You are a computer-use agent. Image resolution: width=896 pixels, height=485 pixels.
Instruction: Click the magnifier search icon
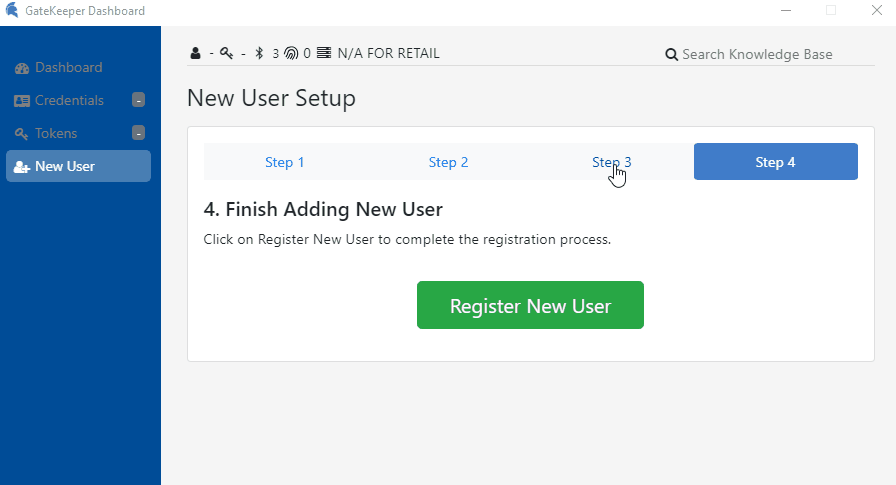672,55
